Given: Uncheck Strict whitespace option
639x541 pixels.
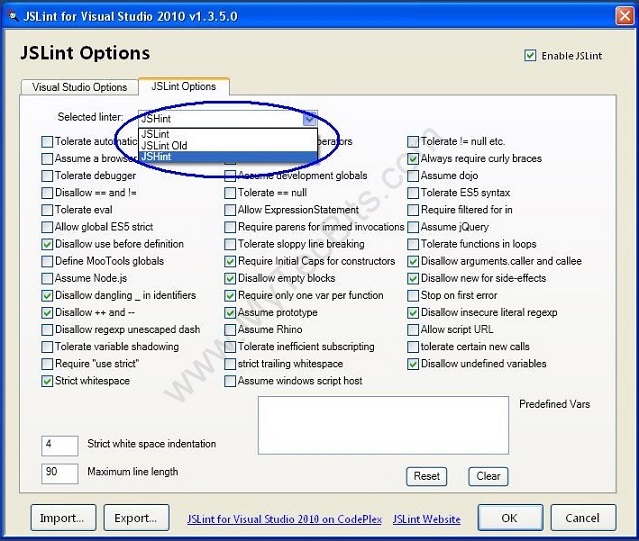Looking at the screenshot, I should pos(47,381).
